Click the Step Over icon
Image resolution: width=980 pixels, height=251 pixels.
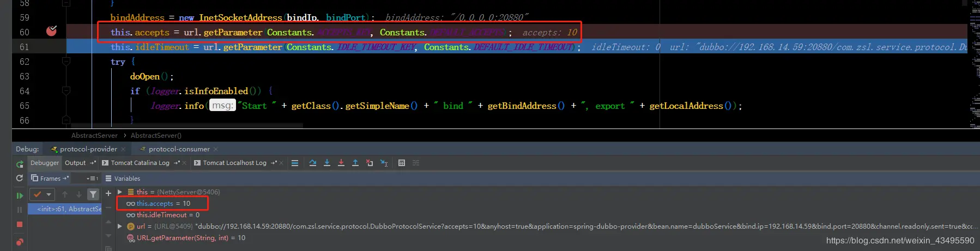(x=313, y=163)
